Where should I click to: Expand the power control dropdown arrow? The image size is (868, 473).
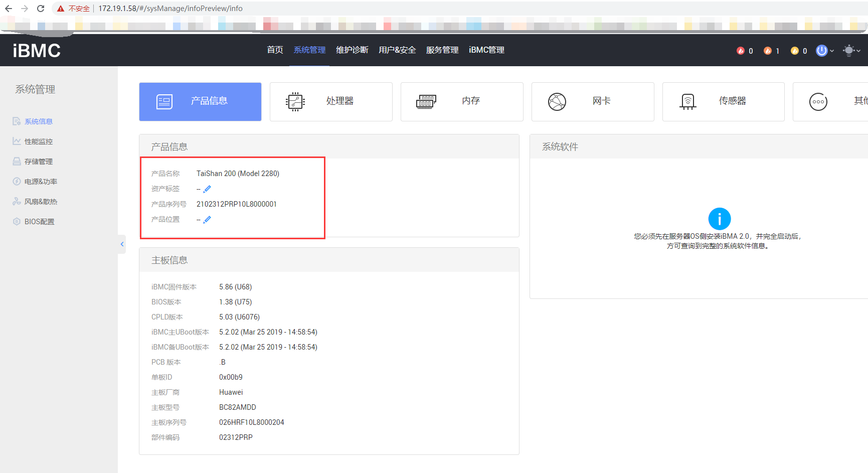(832, 51)
